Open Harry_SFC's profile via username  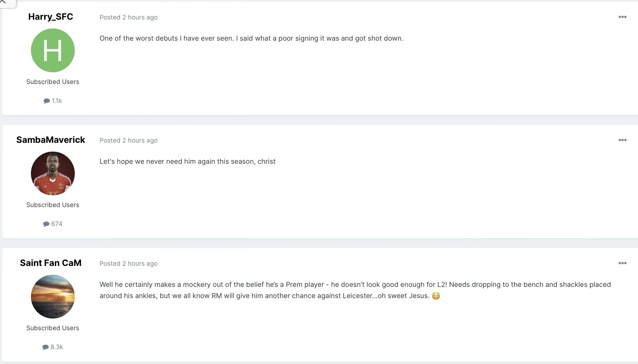click(x=51, y=17)
